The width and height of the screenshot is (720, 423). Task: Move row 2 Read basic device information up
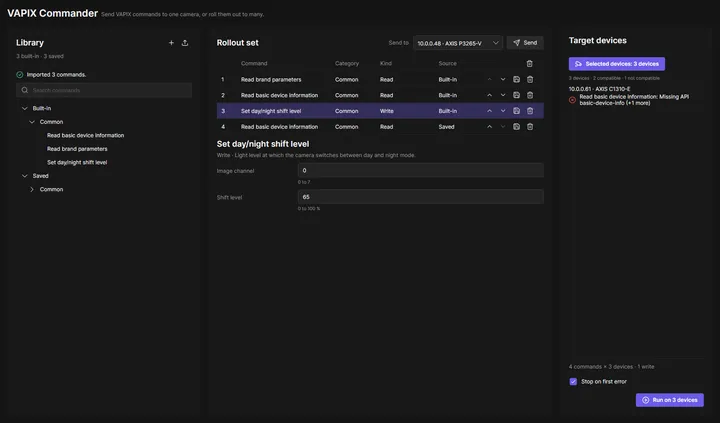(489, 95)
